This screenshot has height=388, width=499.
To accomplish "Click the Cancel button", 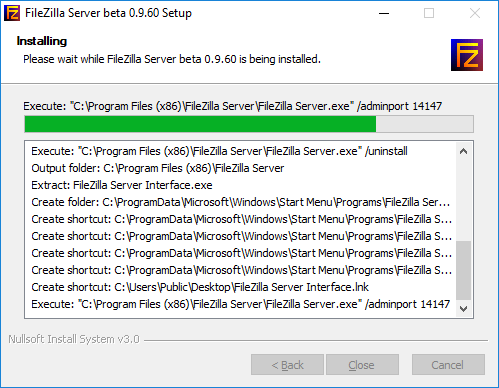I will click(x=448, y=365).
